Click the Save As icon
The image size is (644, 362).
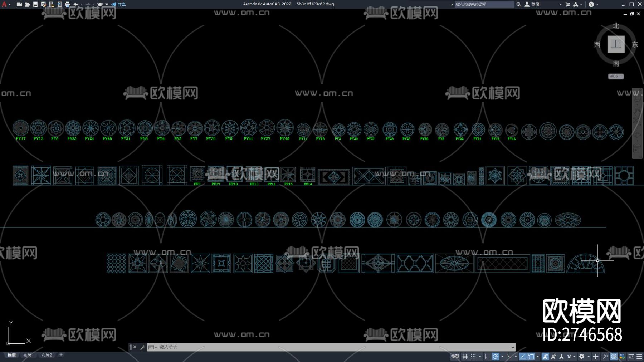(43, 4)
